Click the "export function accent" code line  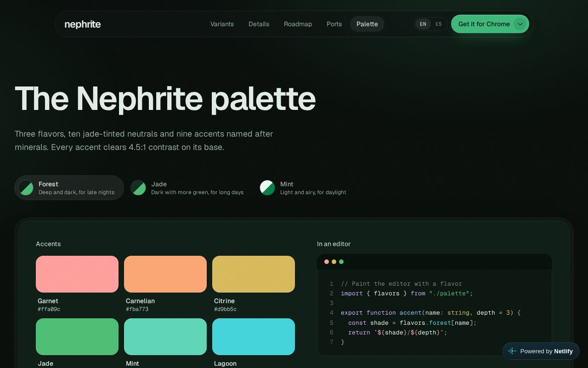430,313
